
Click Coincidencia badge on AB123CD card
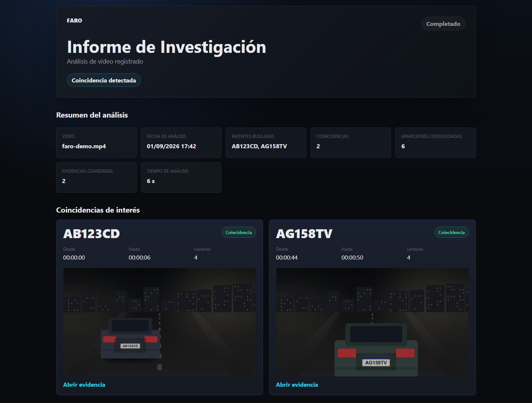coord(239,232)
